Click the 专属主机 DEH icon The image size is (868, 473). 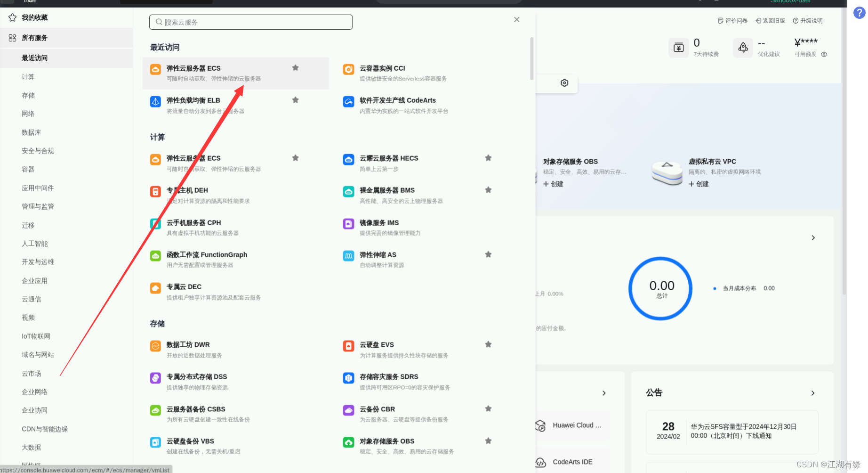tap(155, 191)
